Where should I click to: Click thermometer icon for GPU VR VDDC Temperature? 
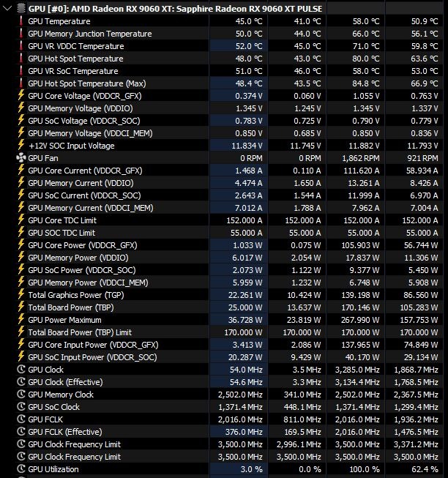[20, 46]
